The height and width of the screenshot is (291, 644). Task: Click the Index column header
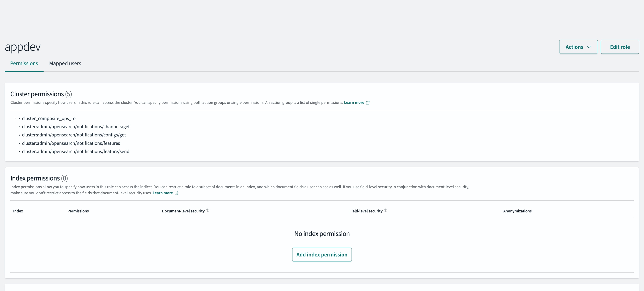18,211
